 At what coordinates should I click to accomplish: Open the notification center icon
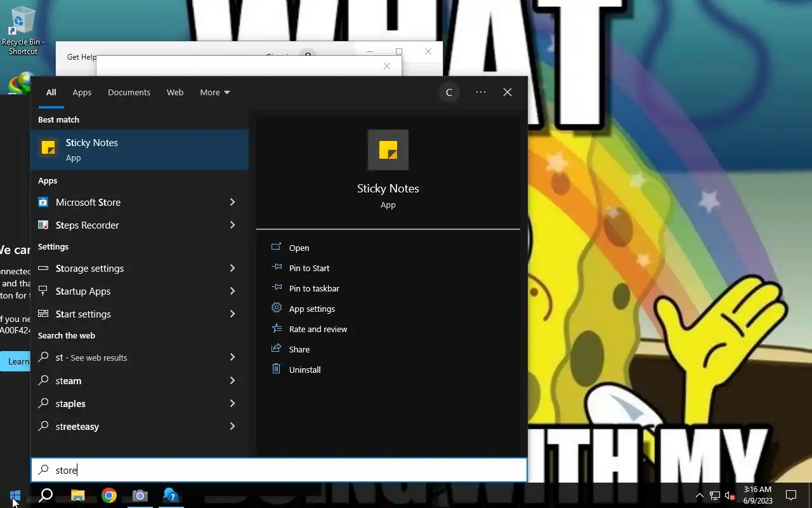click(x=791, y=495)
